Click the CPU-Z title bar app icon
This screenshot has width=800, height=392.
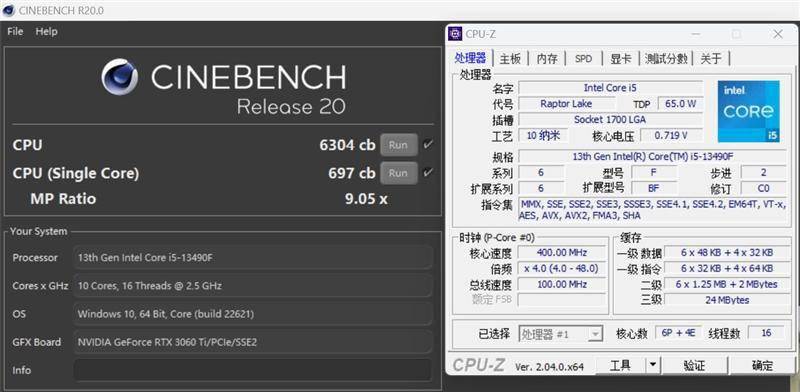tap(455, 34)
